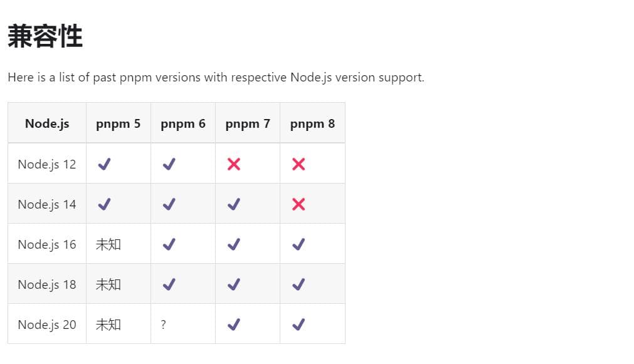This screenshot has height=364, width=634.
Task: Click the intro sentence about past pnpm versions
Action: click(x=216, y=77)
